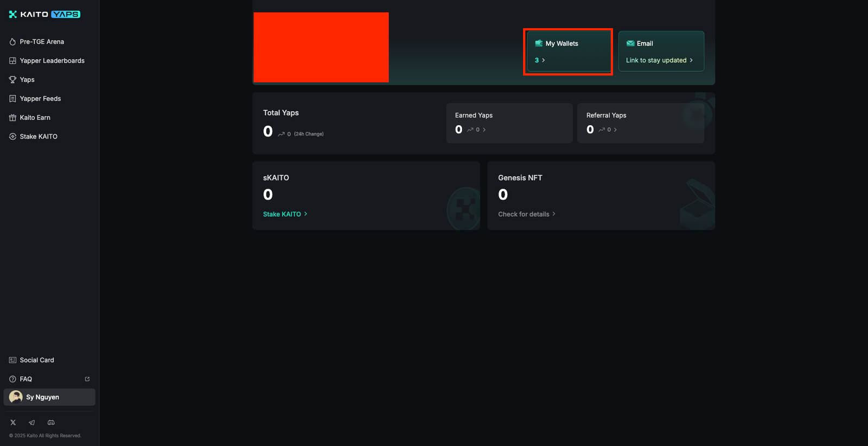Click the FAQ question mark icon
868x446 pixels.
click(12, 379)
